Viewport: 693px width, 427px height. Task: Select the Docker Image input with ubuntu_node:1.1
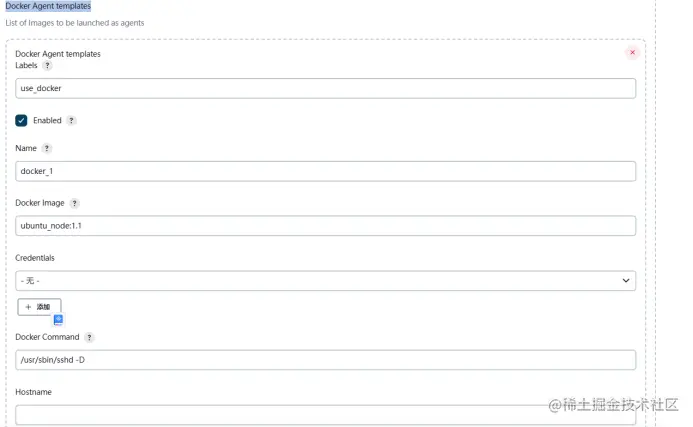pyautogui.click(x=325, y=226)
